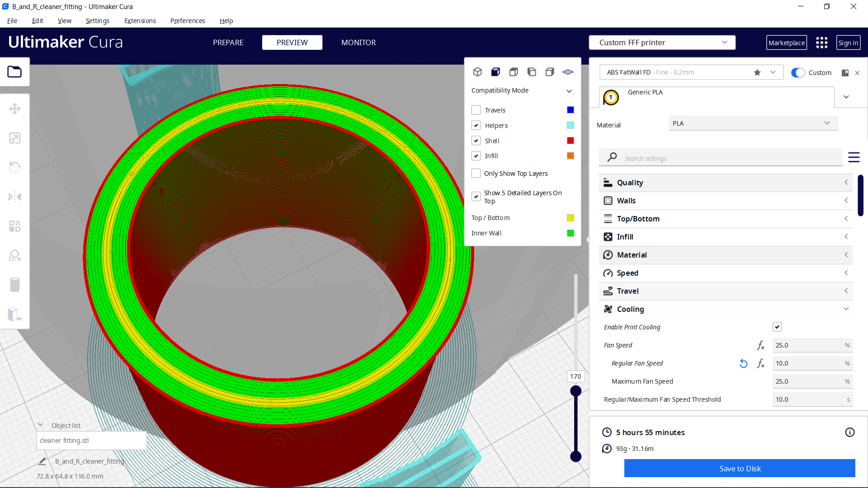Reset Regular Fan Speed with revert arrow
This screenshot has height=488, width=868.
point(743,363)
